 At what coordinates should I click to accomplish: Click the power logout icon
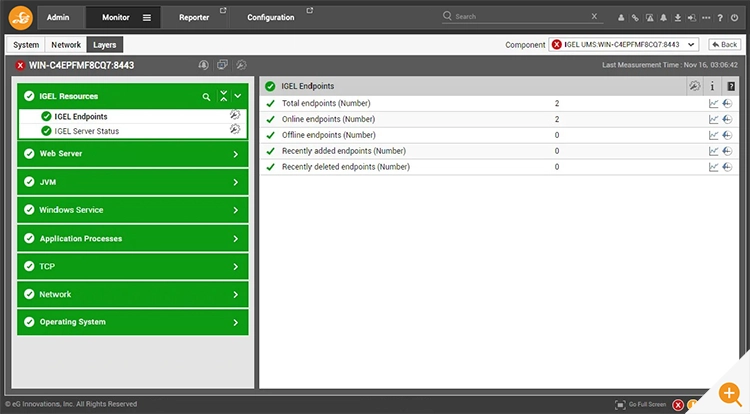pos(734,18)
